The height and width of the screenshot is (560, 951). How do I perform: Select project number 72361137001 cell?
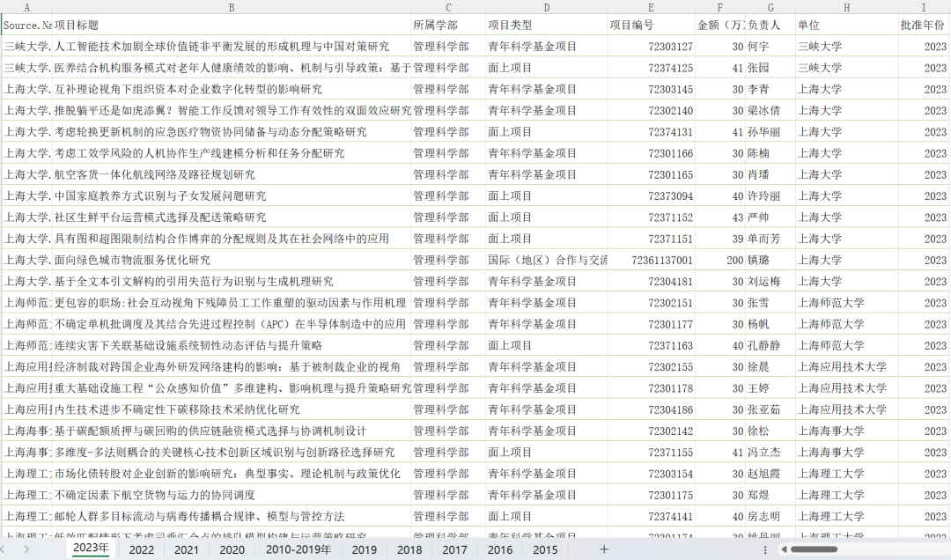tap(651, 260)
